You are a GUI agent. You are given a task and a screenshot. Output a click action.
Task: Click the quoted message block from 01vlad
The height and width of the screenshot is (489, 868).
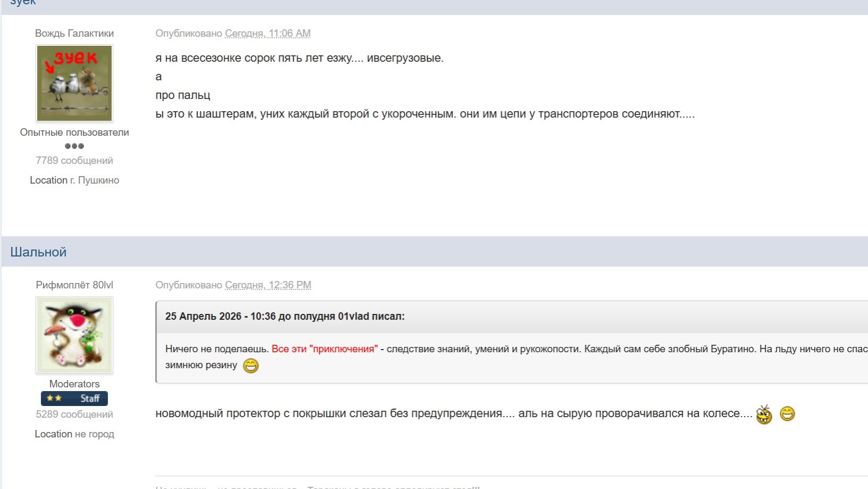click(x=479, y=341)
